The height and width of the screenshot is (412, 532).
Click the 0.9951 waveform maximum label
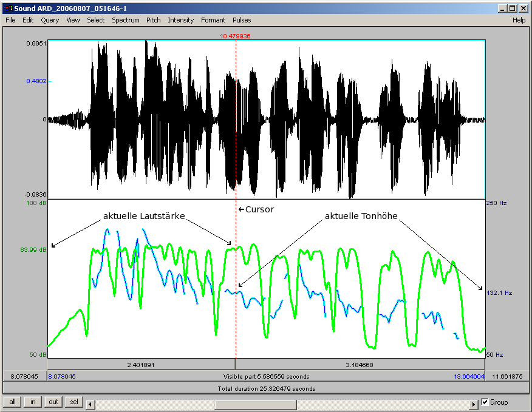coord(36,44)
